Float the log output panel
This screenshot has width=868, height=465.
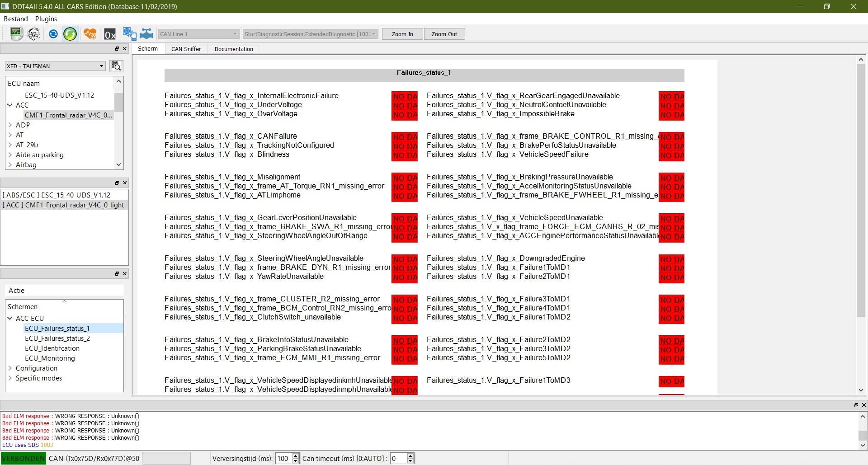pyautogui.click(x=856, y=405)
